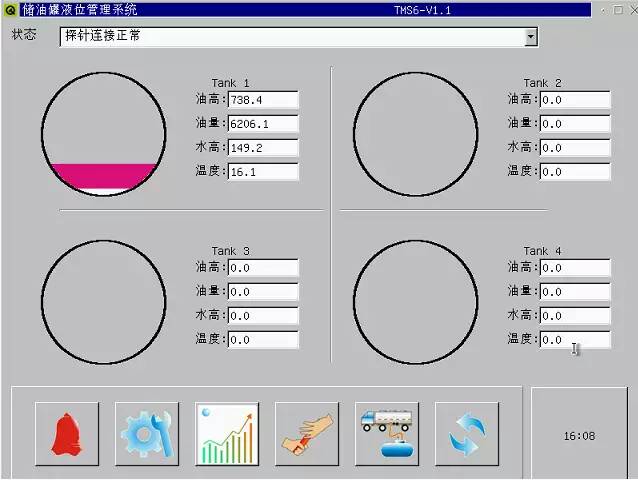Click Tank 4 温度 input field
This screenshot has width=638, height=480.
pyautogui.click(x=575, y=340)
